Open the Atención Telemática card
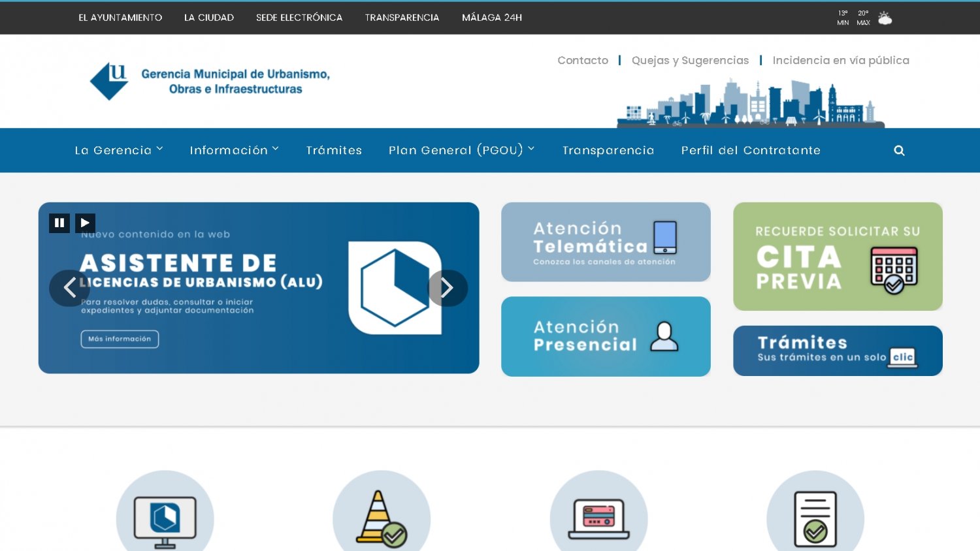 (x=606, y=242)
